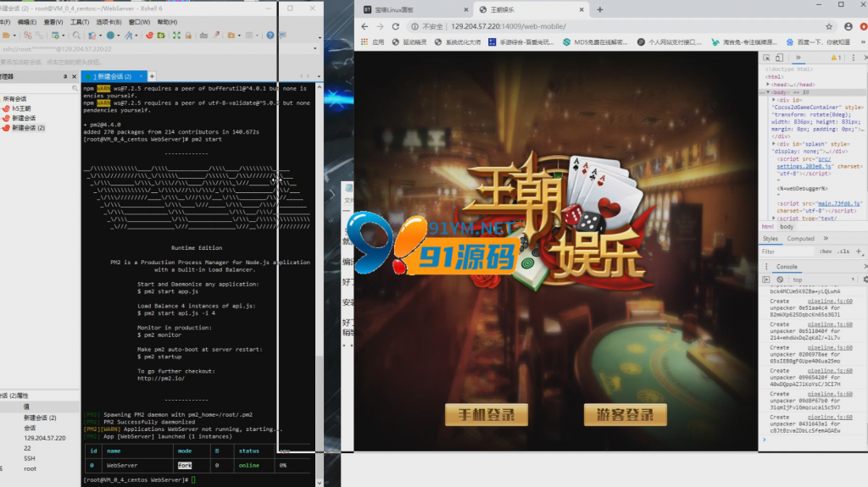Open the Apps grid in bookmarks bar
The image size is (868, 487).
point(364,42)
